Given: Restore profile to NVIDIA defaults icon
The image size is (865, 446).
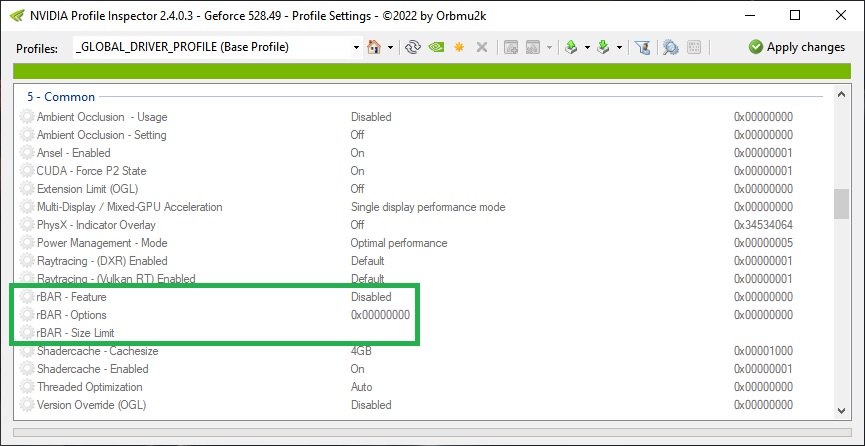Looking at the screenshot, I should point(436,47).
